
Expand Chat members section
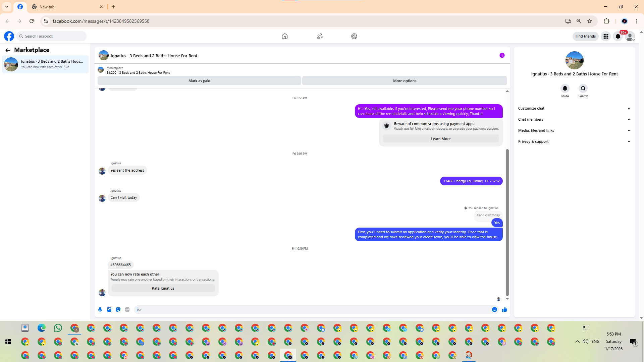point(574,119)
